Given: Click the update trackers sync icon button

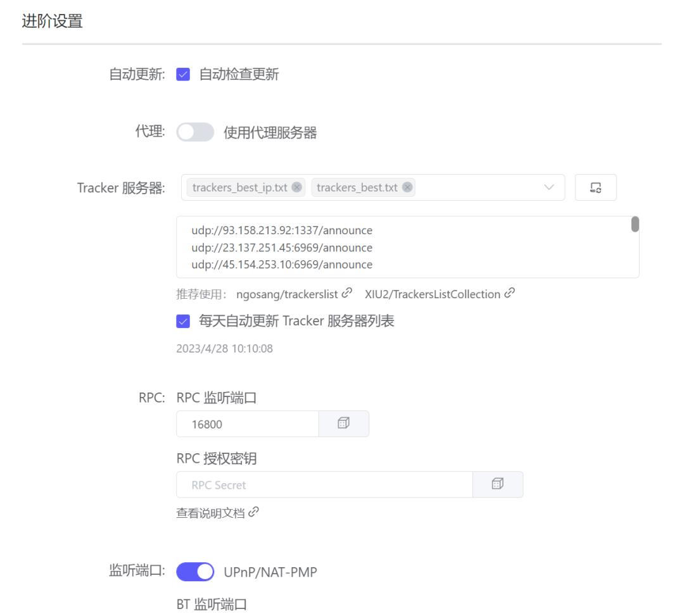Looking at the screenshot, I should [x=597, y=187].
